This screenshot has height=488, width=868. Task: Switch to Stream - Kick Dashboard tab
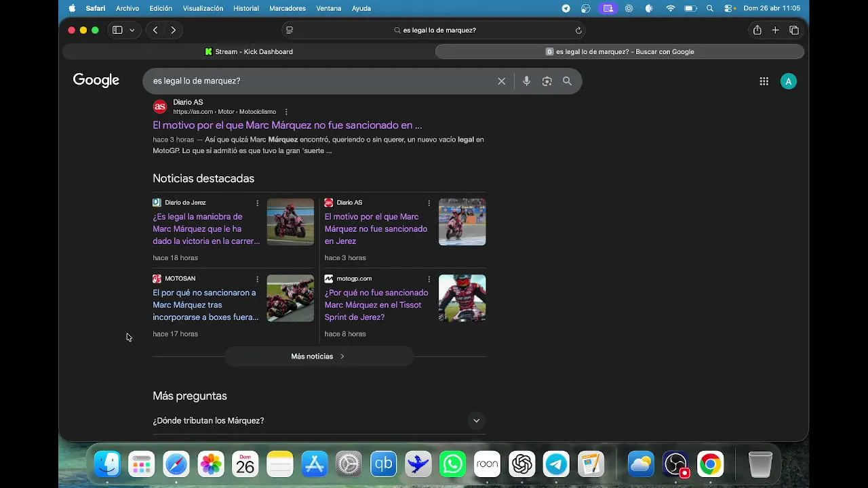pyautogui.click(x=248, y=52)
